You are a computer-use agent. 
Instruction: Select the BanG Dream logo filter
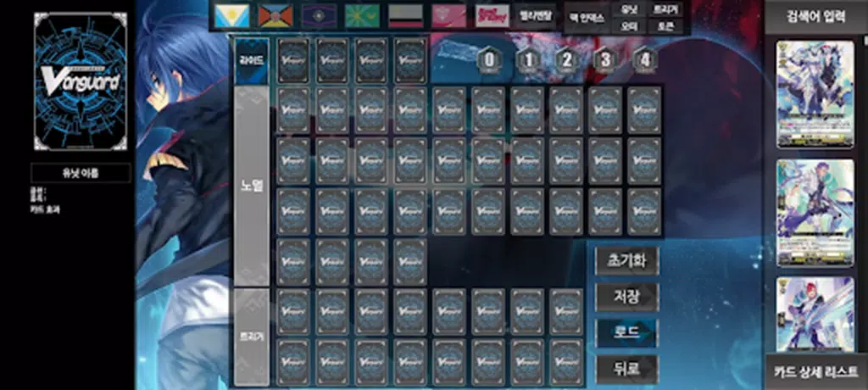492,15
